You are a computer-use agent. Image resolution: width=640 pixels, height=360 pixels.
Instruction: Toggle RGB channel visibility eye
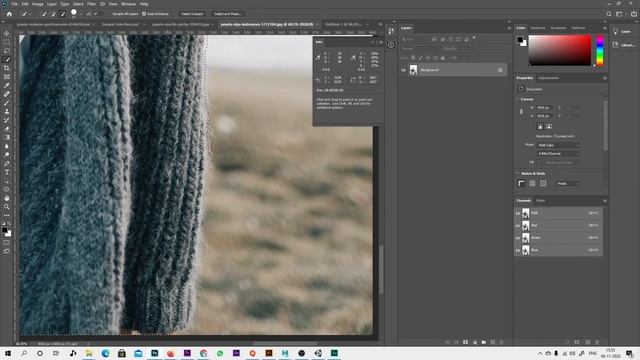[518, 213]
